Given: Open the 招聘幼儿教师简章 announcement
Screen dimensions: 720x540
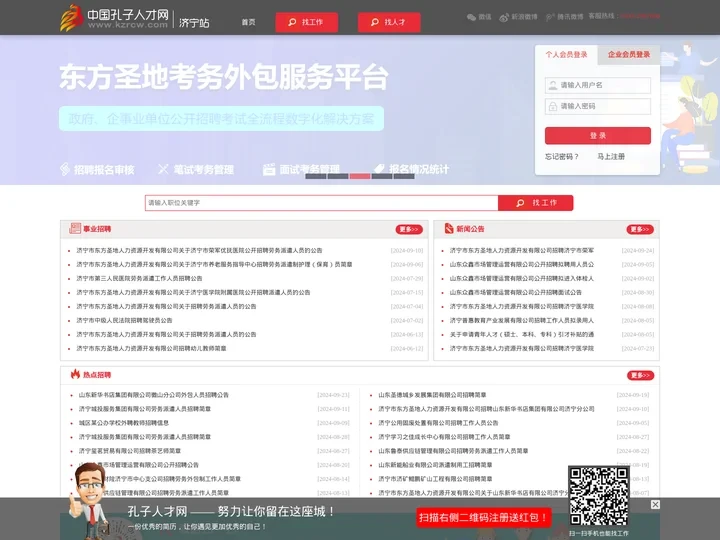Looking at the screenshot, I should pos(151,348).
